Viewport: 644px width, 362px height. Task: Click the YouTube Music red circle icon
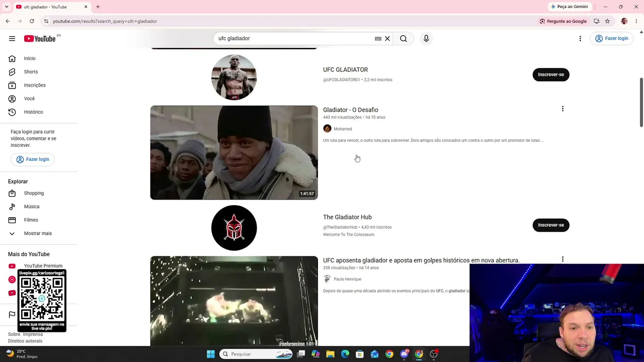point(12,280)
